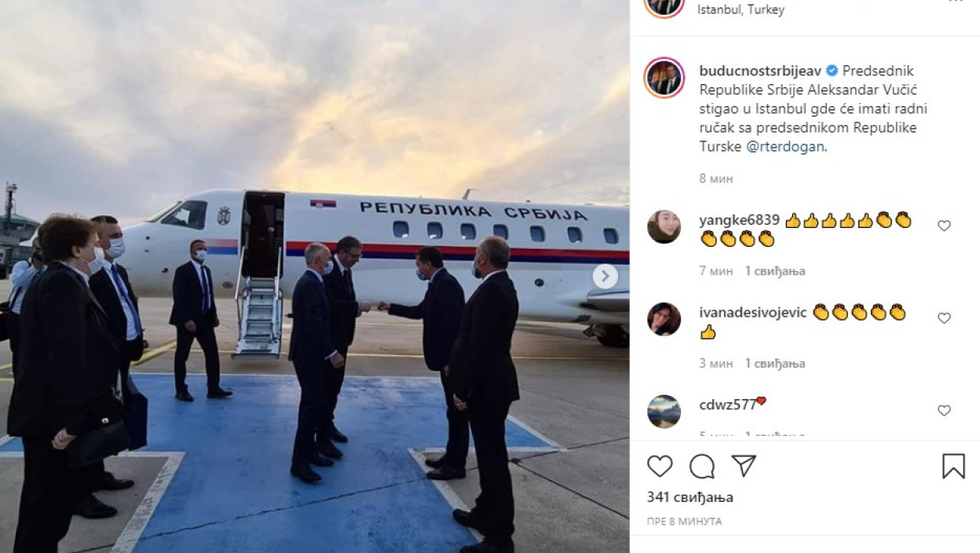Open the comment bubble icon

tap(702, 466)
